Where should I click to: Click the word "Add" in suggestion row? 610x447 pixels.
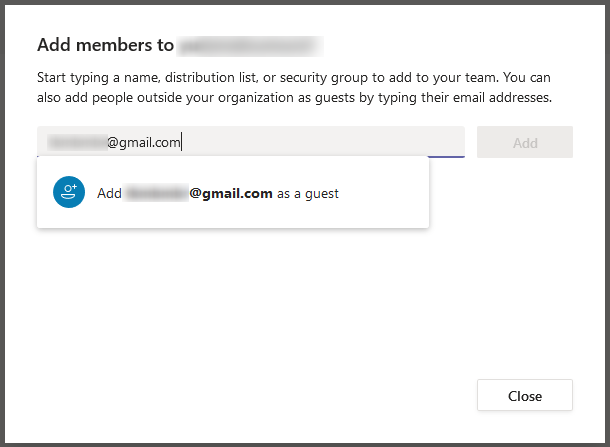109,193
